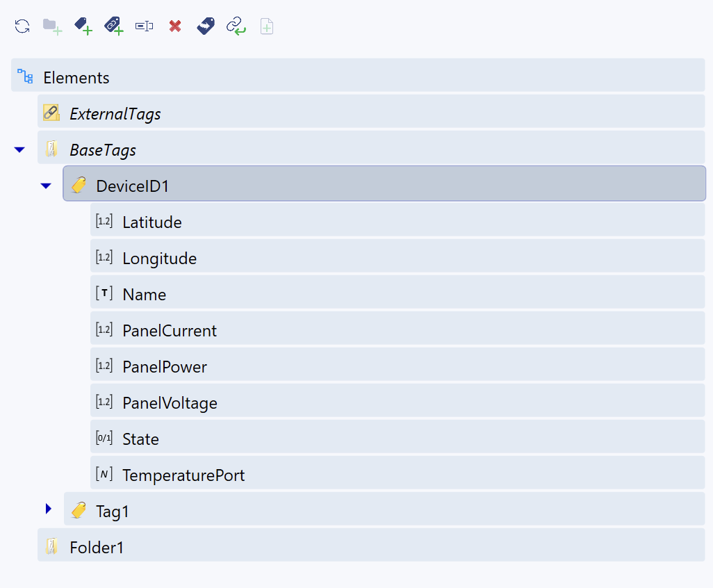The width and height of the screenshot is (713, 588).
Task: Click the refresh icon in the toolbar
Action: point(22,26)
